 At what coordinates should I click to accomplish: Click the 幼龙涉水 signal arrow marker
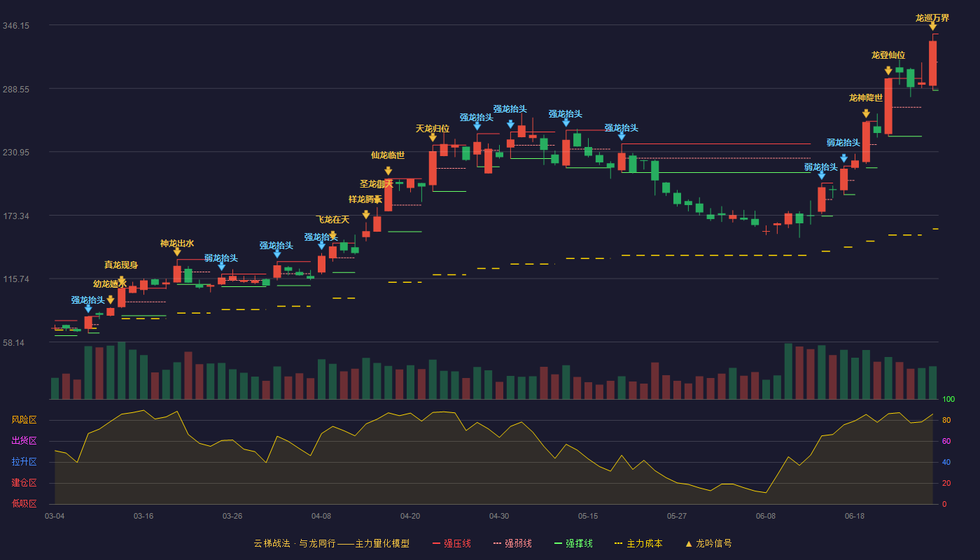(x=111, y=300)
